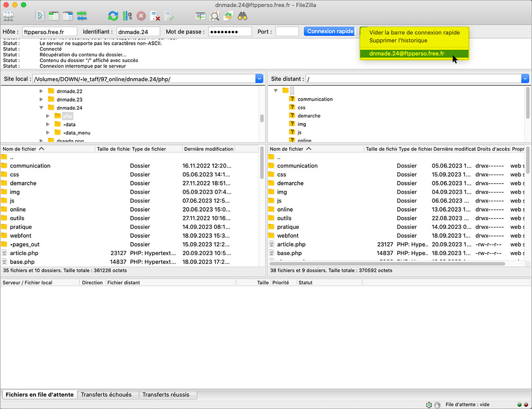Click the Site local path field
Screen dimensions: 532x409
144,79
